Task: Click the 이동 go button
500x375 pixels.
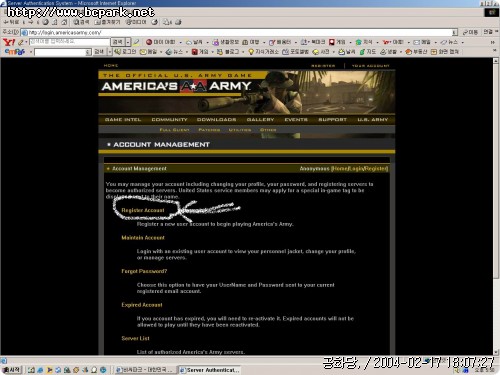Action: coord(470,32)
